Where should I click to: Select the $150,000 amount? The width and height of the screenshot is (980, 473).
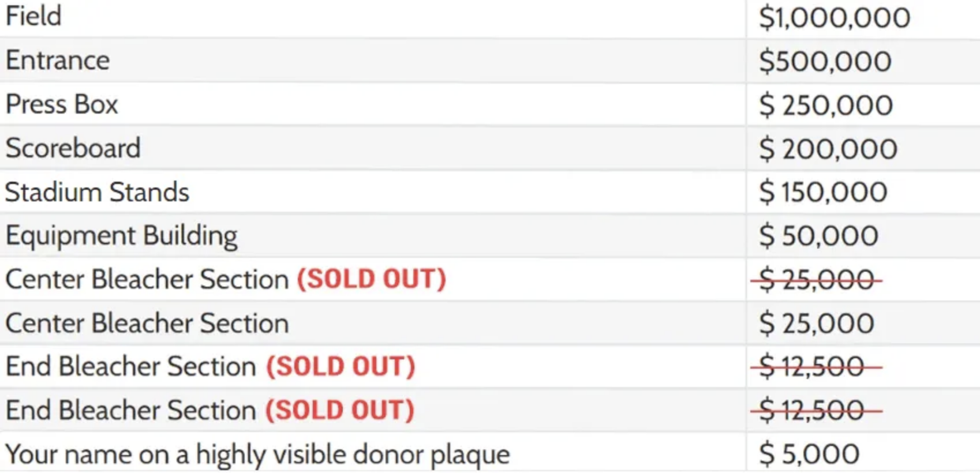click(x=822, y=193)
